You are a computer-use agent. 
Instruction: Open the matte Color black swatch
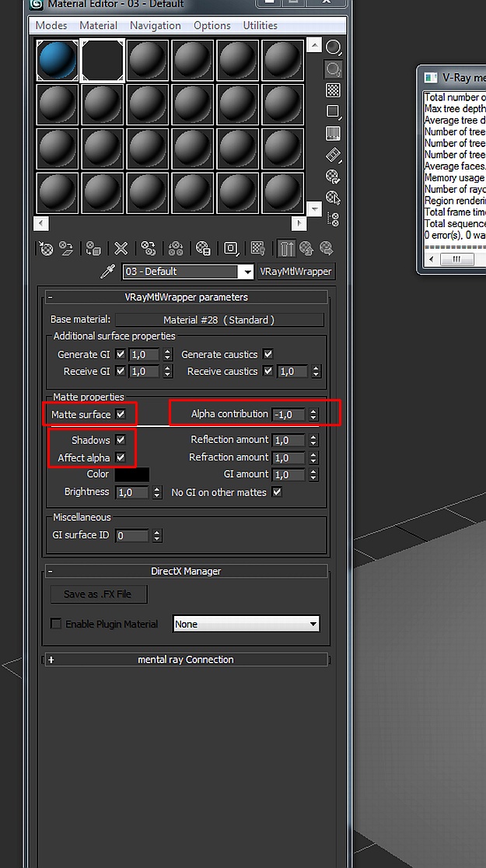(x=131, y=474)
